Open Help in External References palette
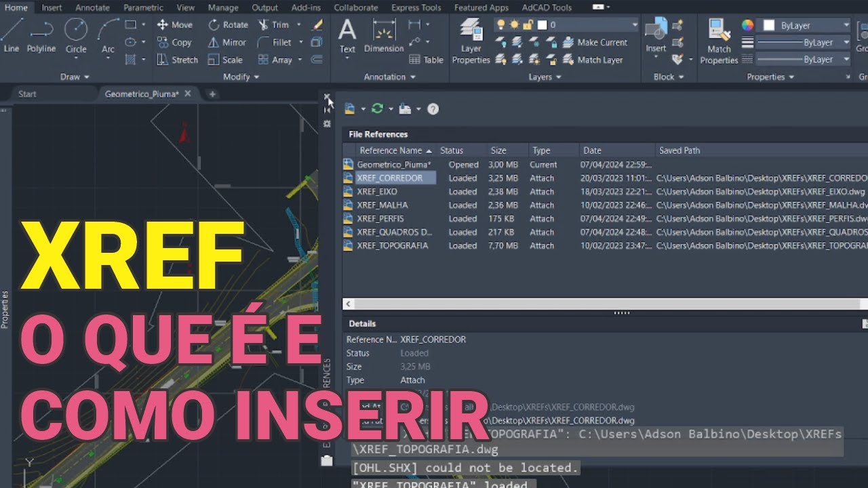Viewport: 868px width, 488px height. point(433,108)
